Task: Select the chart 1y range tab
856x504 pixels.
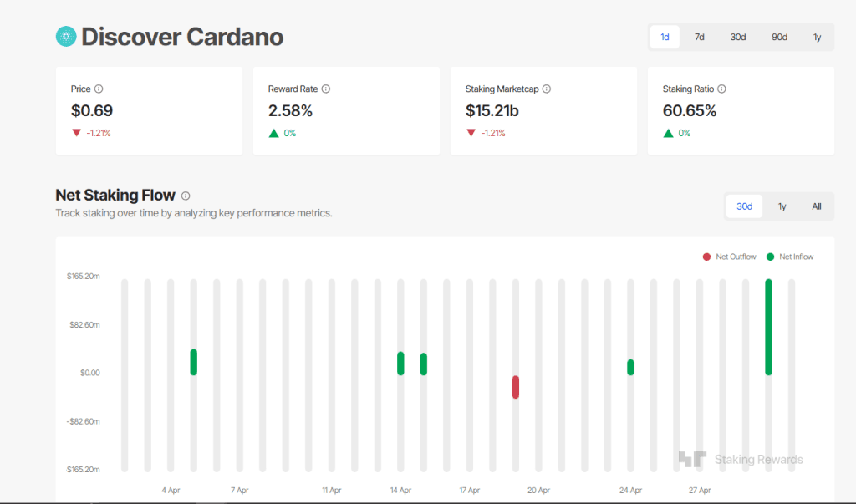Action: pyautogui.click(x=782, y=206)
